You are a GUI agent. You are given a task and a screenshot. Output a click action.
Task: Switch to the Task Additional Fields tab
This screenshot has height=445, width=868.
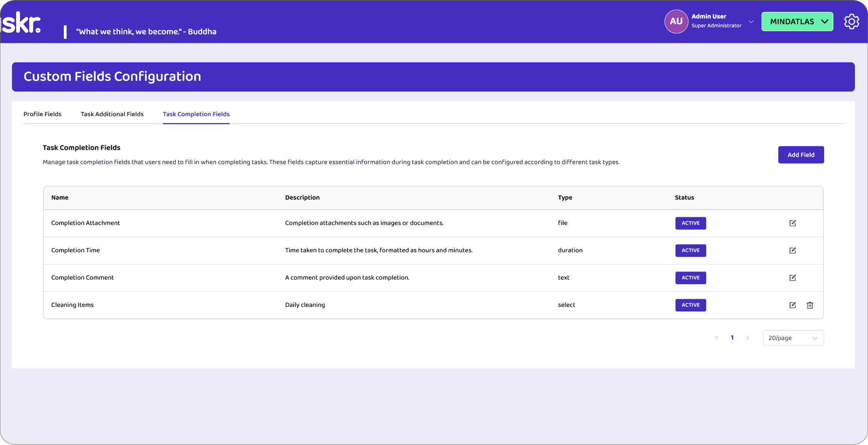(x=112, y=114)
